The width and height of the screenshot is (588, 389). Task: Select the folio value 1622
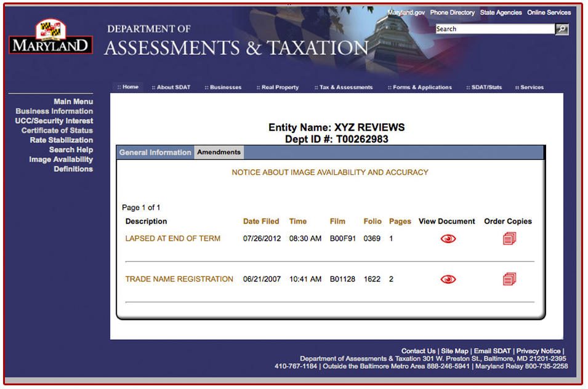(x=372, y=279)
